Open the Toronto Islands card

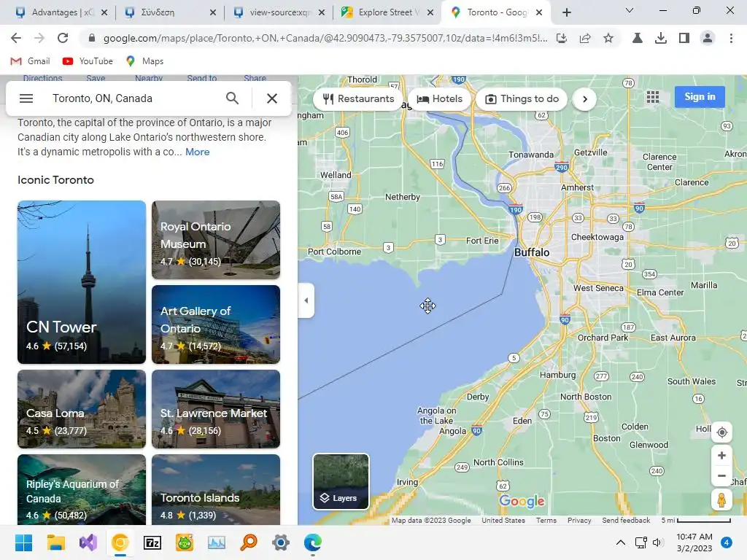click(216, 489)
